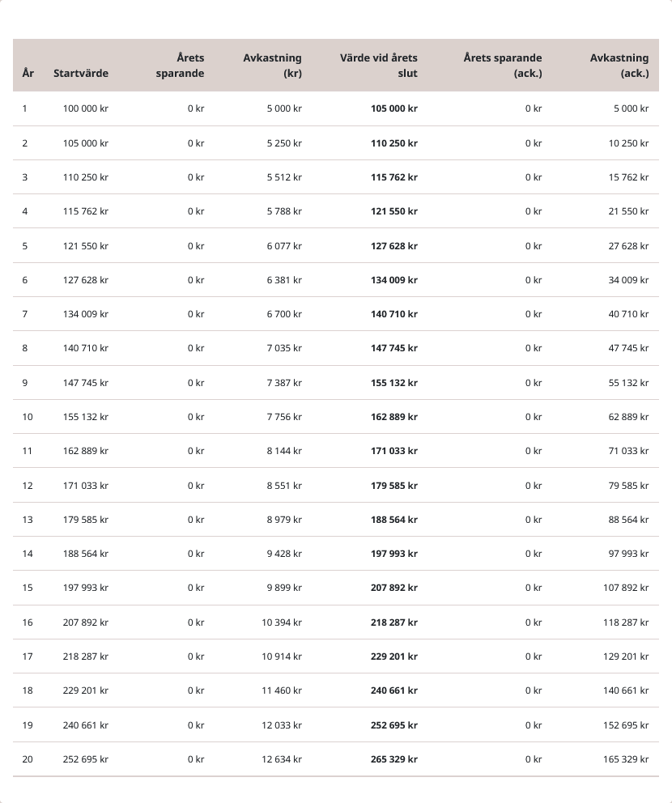The image size is (672, 803).
Task: Click the bold end value 207 892 kr
Action: click(x=394, y=588)
